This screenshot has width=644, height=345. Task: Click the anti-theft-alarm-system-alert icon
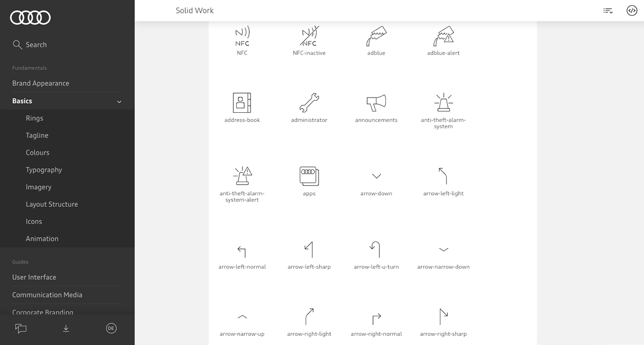pyautogui.click(x=242, y=176)
